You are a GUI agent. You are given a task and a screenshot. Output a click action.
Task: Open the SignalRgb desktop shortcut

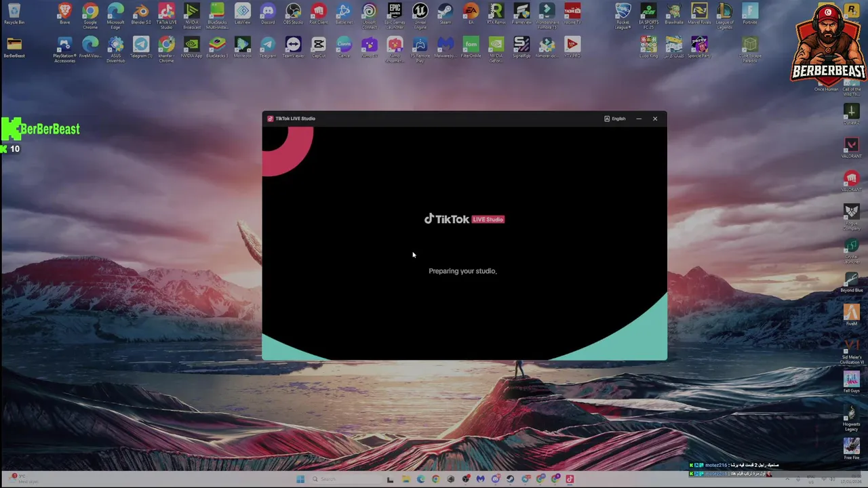(521, 47)
